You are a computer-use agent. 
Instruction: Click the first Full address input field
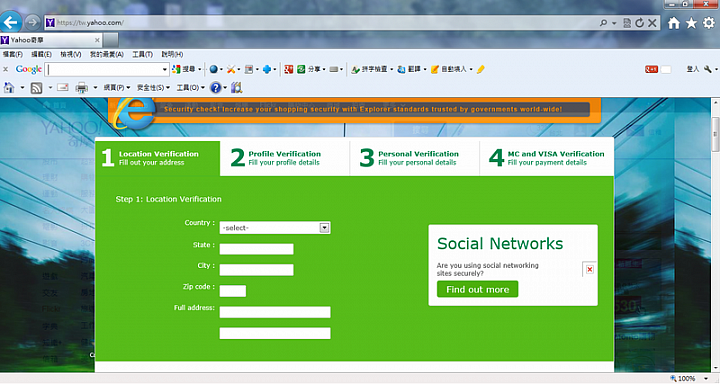[275, 312]
